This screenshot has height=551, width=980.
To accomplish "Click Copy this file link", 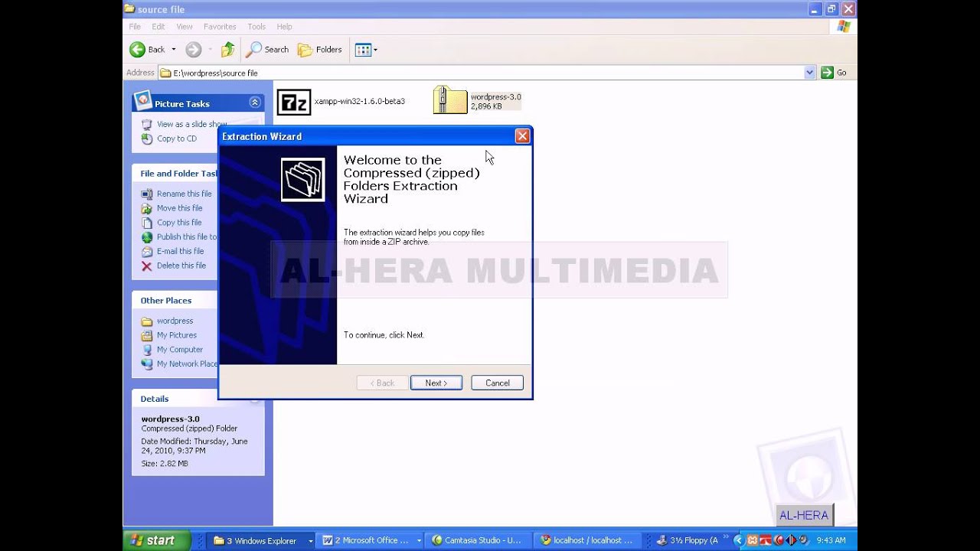I will pos(179,223).
